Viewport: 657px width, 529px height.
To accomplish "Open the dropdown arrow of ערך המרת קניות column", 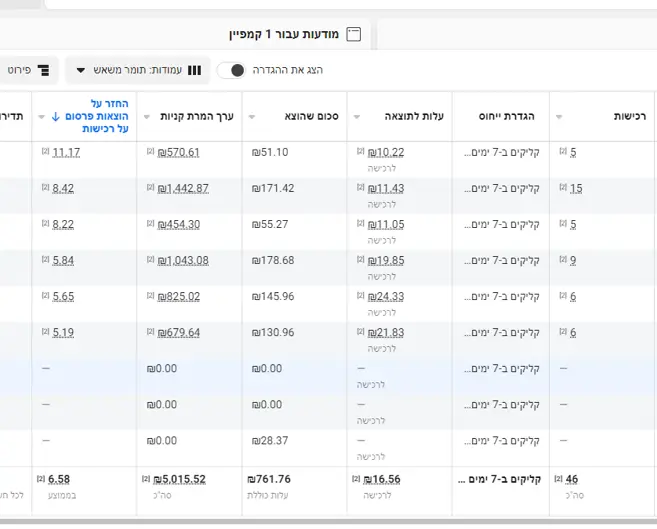I will tap(147, 117).
